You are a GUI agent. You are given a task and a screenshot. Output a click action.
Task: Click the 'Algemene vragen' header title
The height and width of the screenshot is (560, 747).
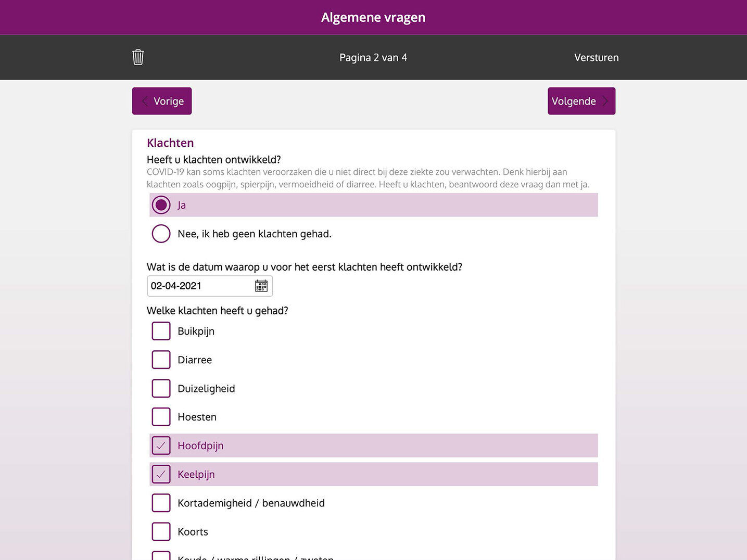[x=373, y=18]
